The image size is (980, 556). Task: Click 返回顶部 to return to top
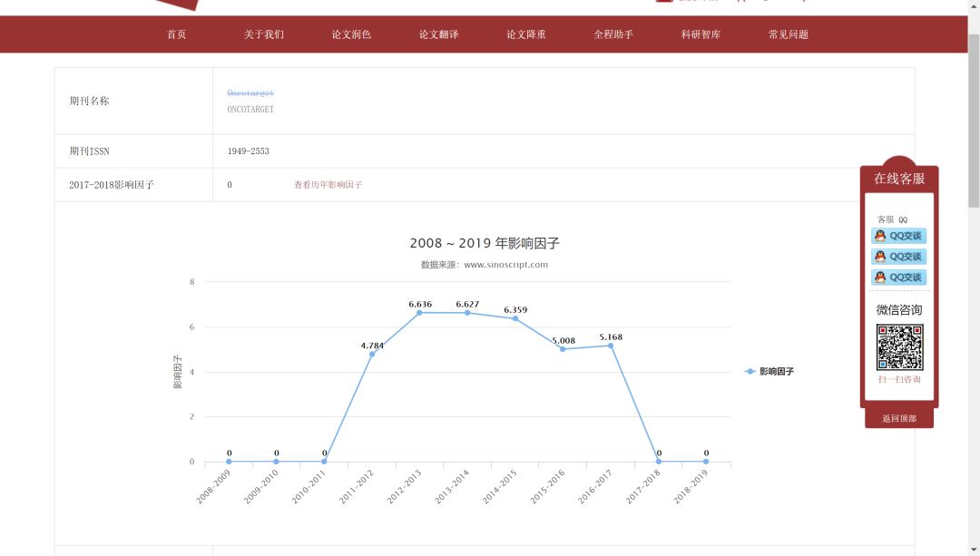point(897,418)
